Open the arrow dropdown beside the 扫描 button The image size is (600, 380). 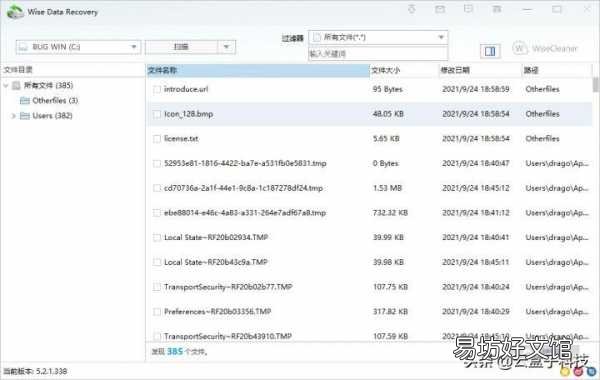226,47
